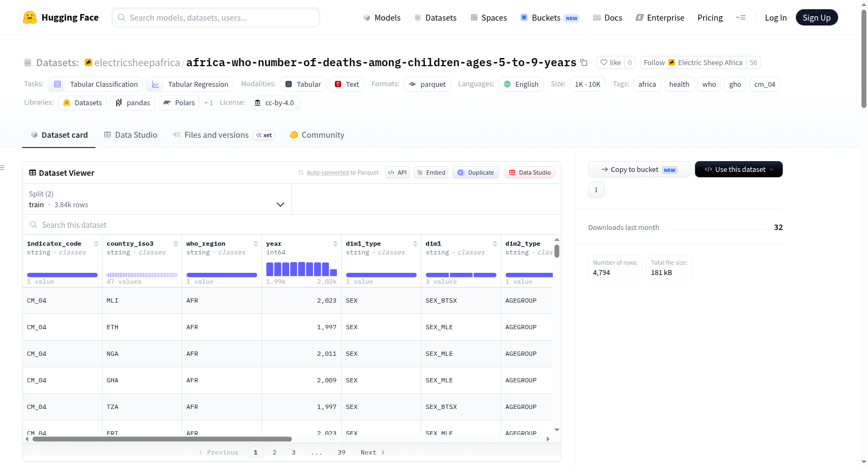The width and height of the screenshot is (868, 467).
Task: Switch to the Data Studio tab
Action: coord(131,135)
